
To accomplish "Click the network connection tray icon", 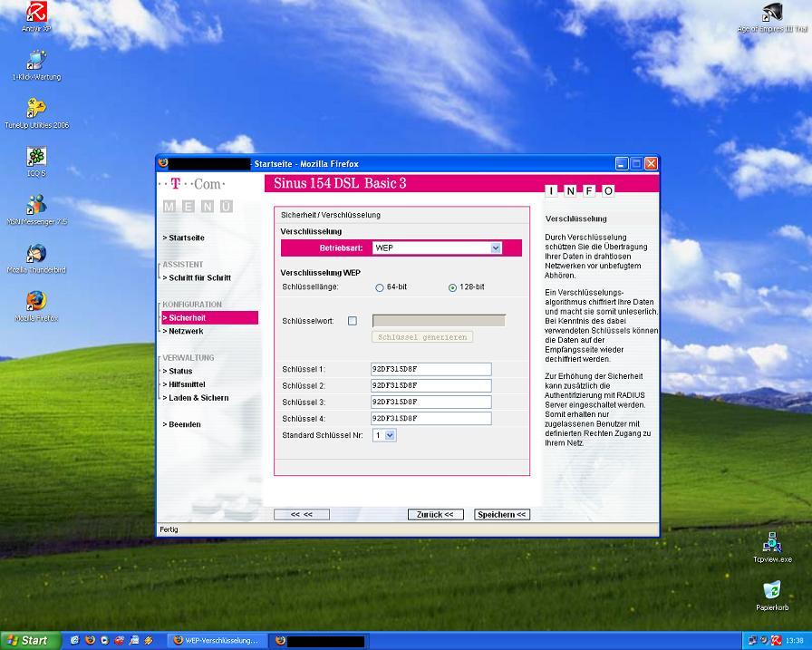I will pos(752,641).
